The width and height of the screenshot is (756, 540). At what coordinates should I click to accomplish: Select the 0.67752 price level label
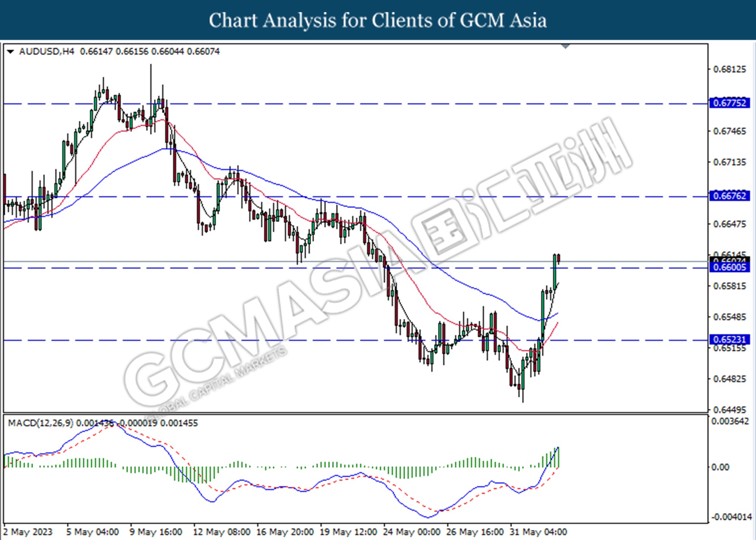point(730,103)
